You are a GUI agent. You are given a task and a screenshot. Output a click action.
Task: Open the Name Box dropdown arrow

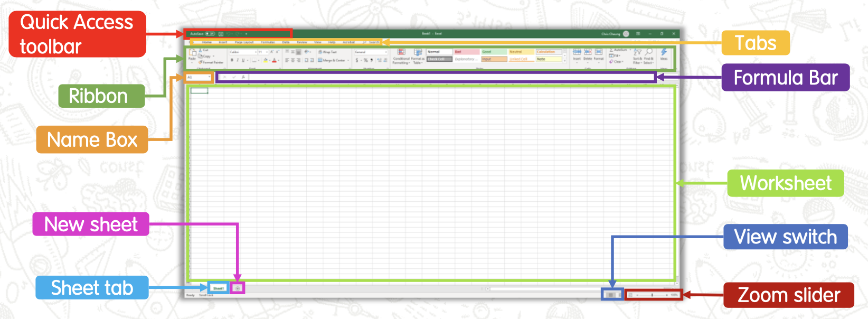(x=210, y=78)
